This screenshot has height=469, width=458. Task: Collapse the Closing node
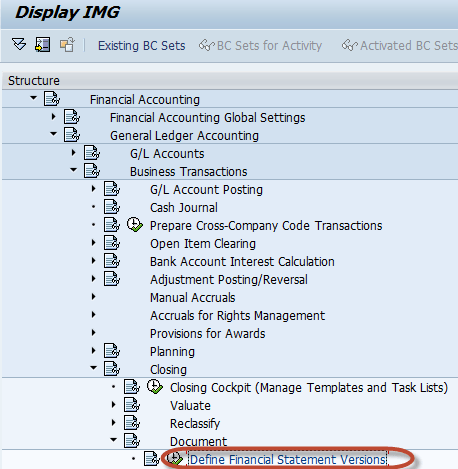(93, 368)
